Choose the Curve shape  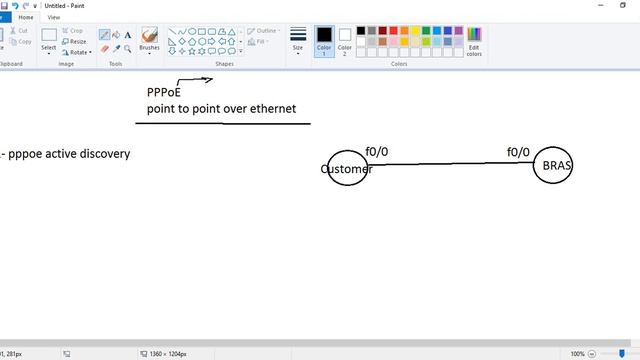click(x=182, y=32)
